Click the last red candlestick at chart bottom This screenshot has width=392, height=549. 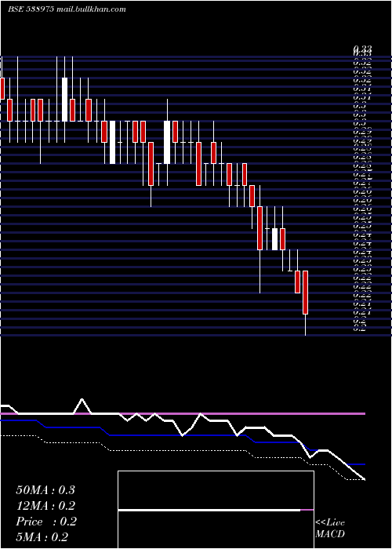coord(305,293)
